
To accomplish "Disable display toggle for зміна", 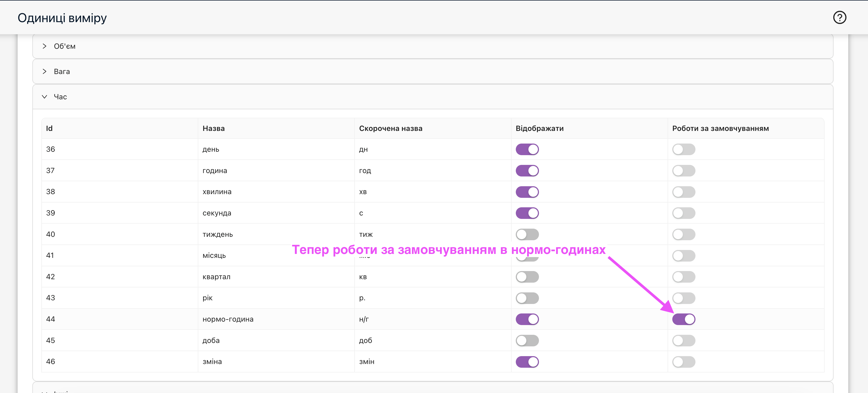I will (x=527, y=362).
